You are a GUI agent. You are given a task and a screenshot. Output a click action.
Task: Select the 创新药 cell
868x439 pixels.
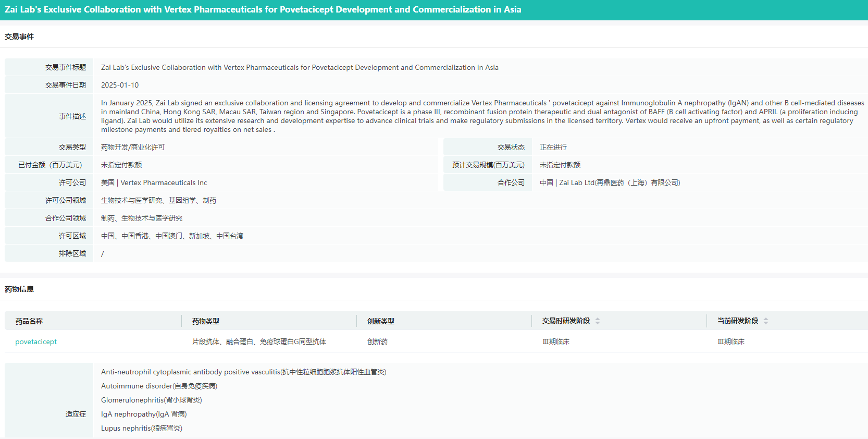[377, 342]
